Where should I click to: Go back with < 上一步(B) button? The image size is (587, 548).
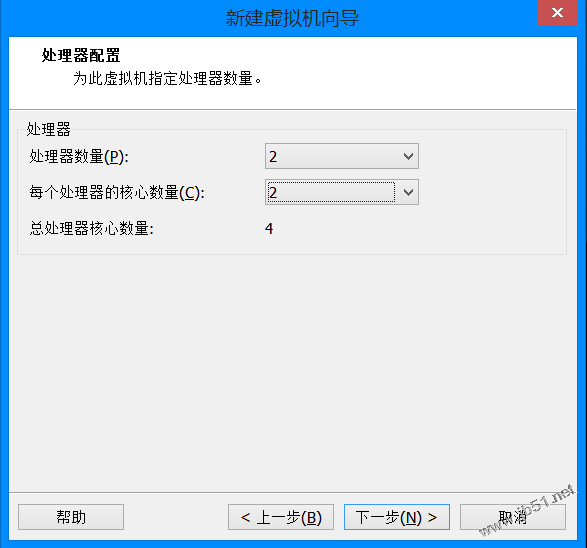click(281, 517)
